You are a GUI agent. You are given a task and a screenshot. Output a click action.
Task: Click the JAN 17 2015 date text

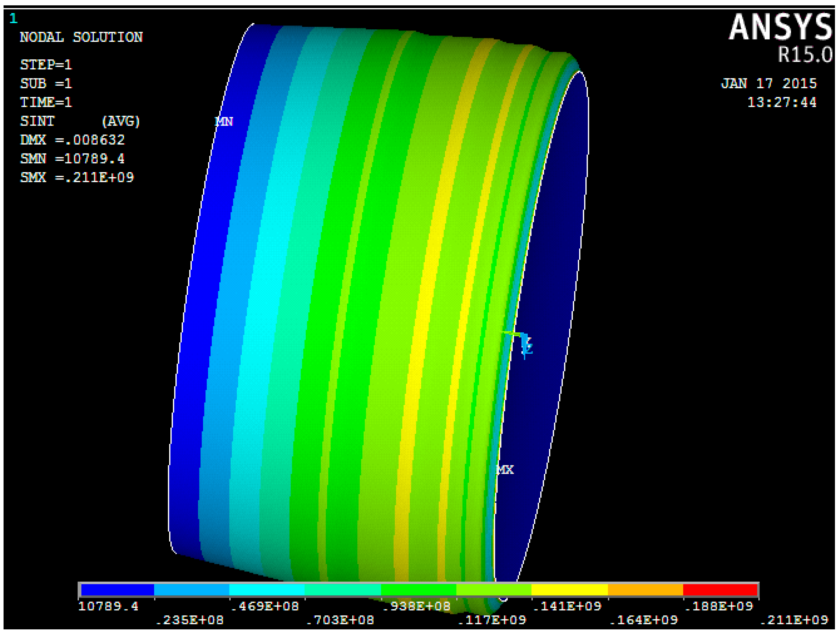tap(768, 83)
